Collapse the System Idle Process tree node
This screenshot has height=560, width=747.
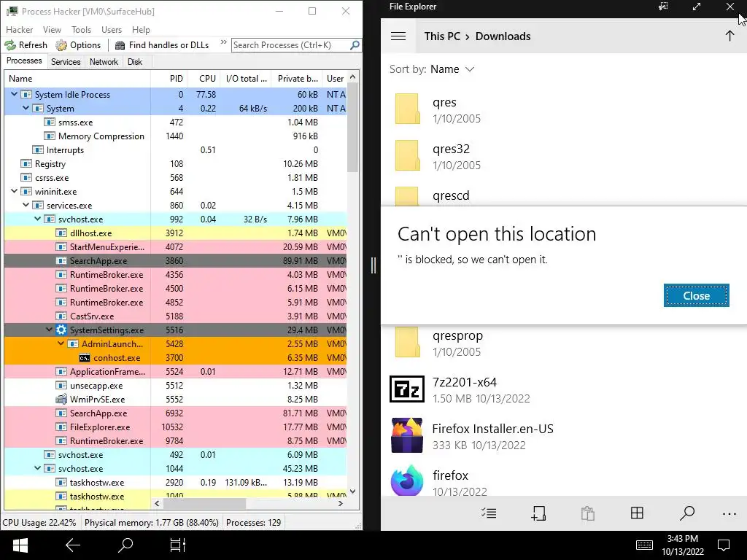[15, 94]
